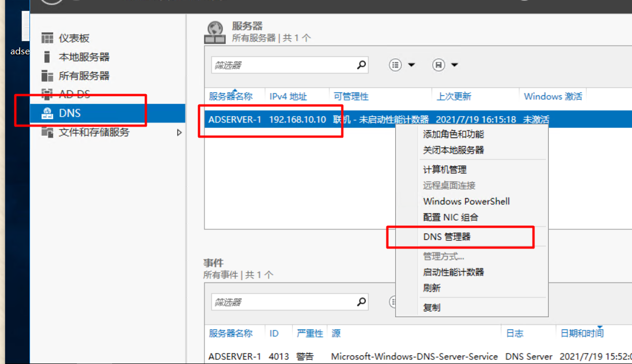Expand the 文件和存储服务 arrow
Image resolution: width=632 pixels, height=364 pixels.
(x=179, y=132)
